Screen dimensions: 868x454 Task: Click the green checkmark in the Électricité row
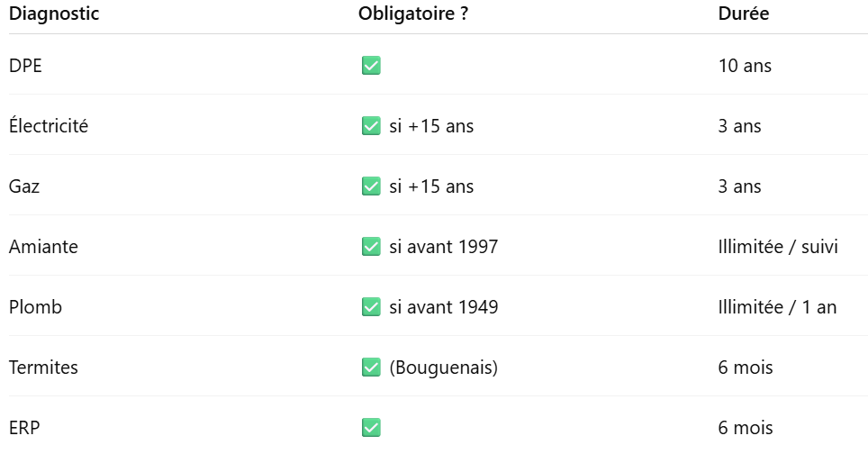point(370,126)
